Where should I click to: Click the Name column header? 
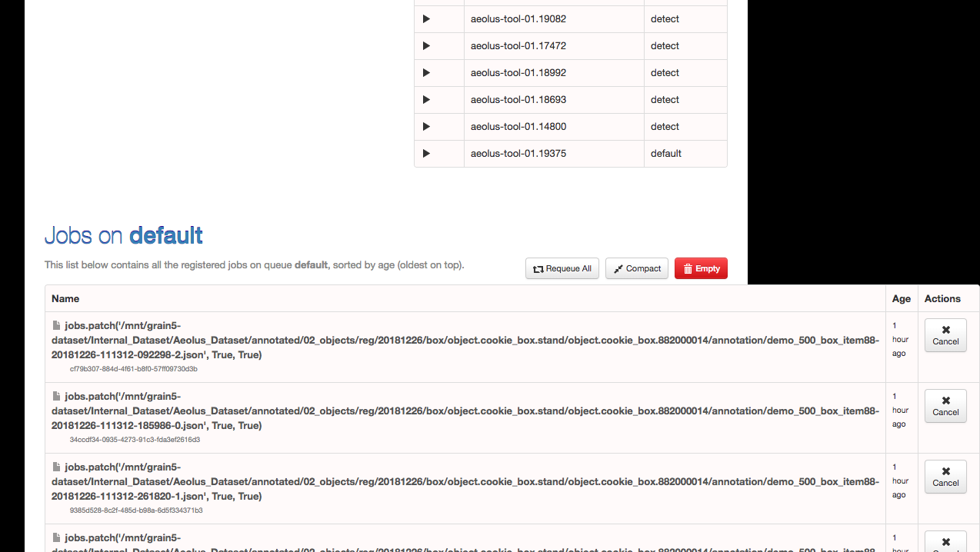(65, 298)
